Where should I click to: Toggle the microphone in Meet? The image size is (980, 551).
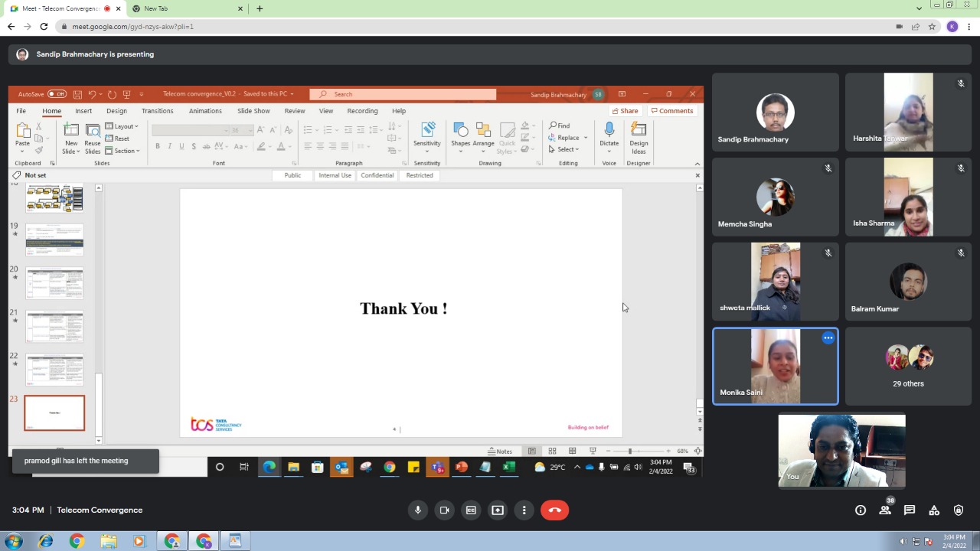[418, 510]
